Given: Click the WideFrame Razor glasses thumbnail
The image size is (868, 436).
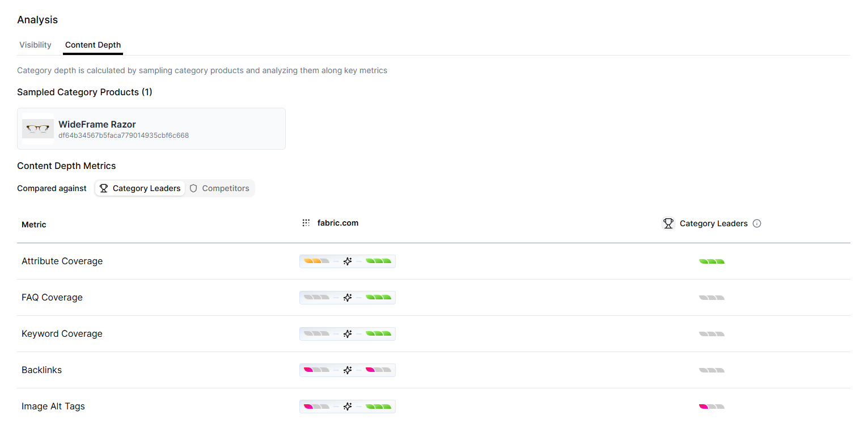Looking at the screenshot, I should (x=37, y=128).
